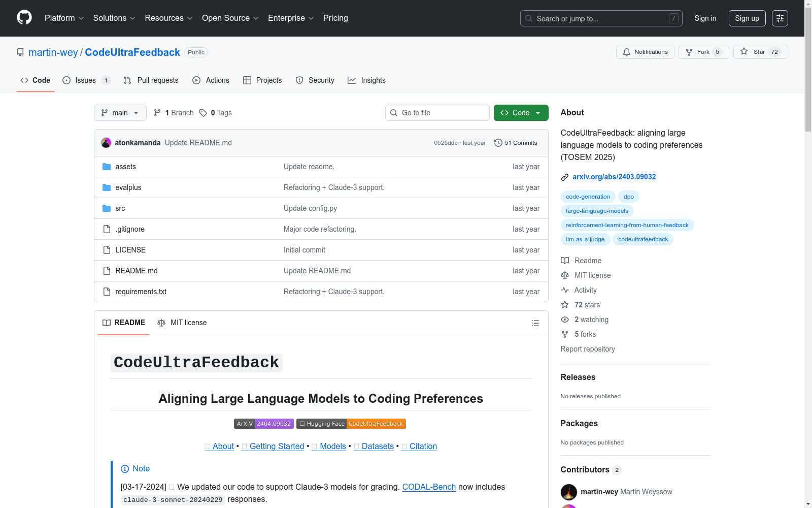Switch to the Insights tab
The image size is (812, 508).
click(366, 80)
